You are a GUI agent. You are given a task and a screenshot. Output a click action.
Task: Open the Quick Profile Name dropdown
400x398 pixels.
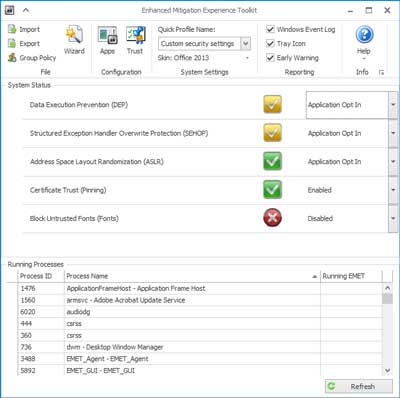tap(246, 44)
